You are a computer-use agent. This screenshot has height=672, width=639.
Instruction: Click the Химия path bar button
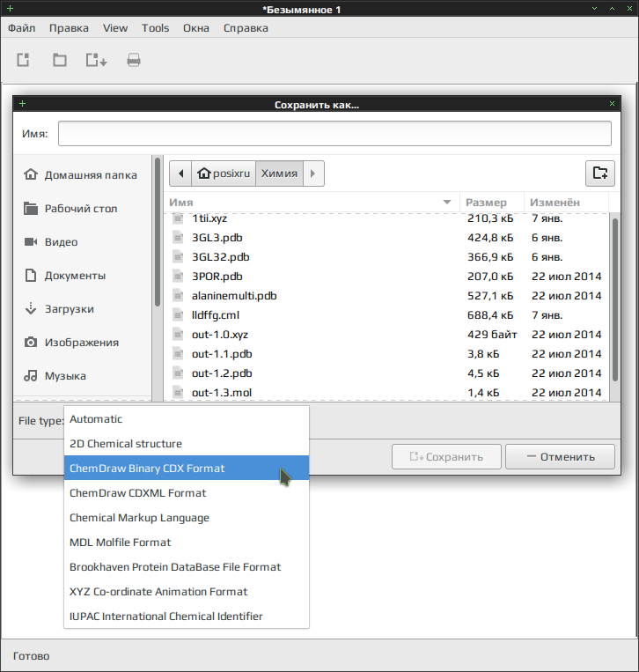pyautogui.click(x=279, y=174)
